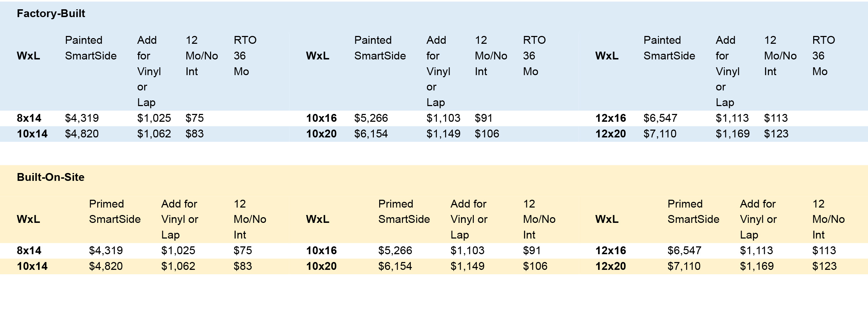Image resolution: width=868 pixels, height=314 pixels.
Task: Click the Factory-Built 10x20 row label
Action: coord(321,134)
